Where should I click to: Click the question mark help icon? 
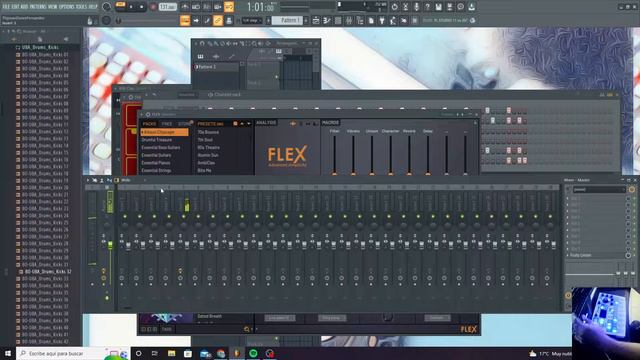point(427,7)
